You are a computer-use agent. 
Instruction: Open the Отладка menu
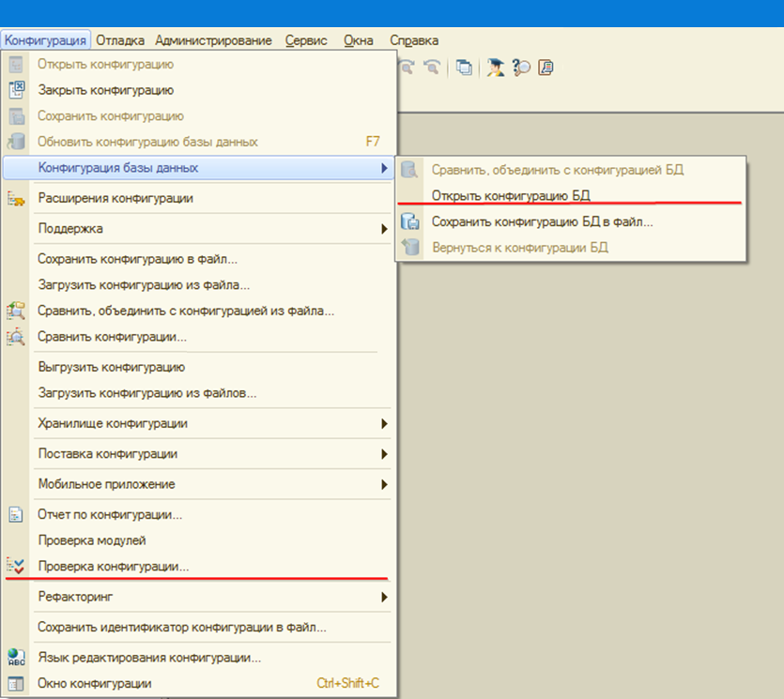[120, 40]
